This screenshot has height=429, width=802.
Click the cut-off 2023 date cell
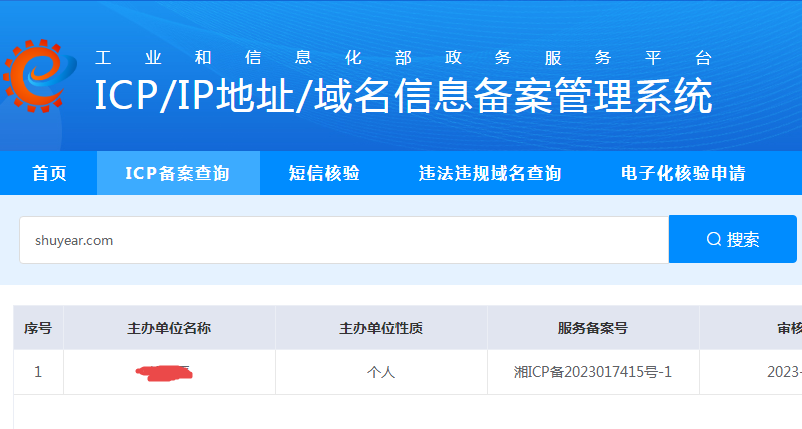click(x=784, y=372)
